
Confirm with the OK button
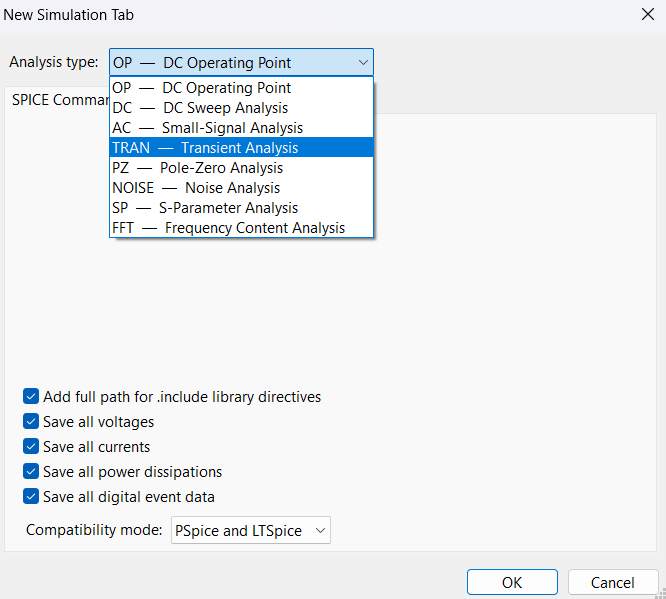[512, 582]
